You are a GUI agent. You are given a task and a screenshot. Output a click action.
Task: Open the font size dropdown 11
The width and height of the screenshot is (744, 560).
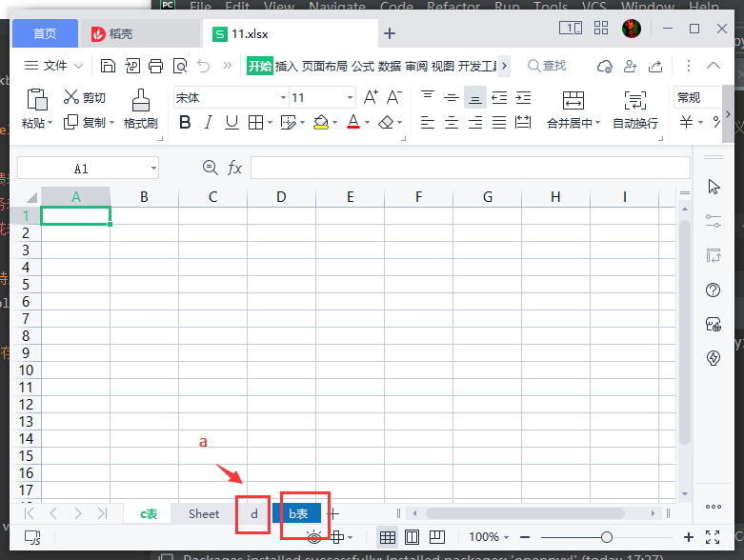[x=350, y=97]
